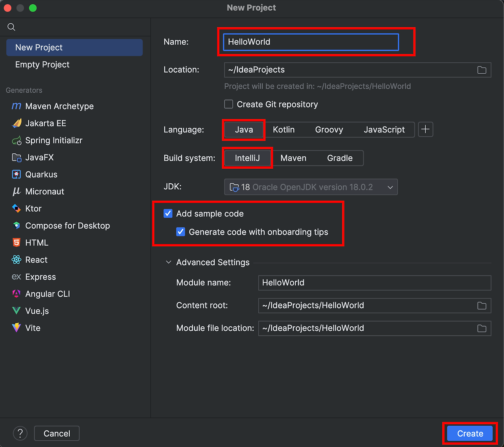
Task: Click the Vue.js logo icon
Action: tap(17, 311)
